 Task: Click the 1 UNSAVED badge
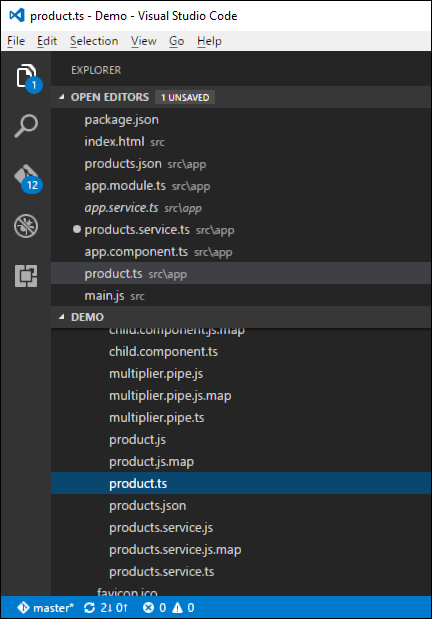(x=185, y=97)
